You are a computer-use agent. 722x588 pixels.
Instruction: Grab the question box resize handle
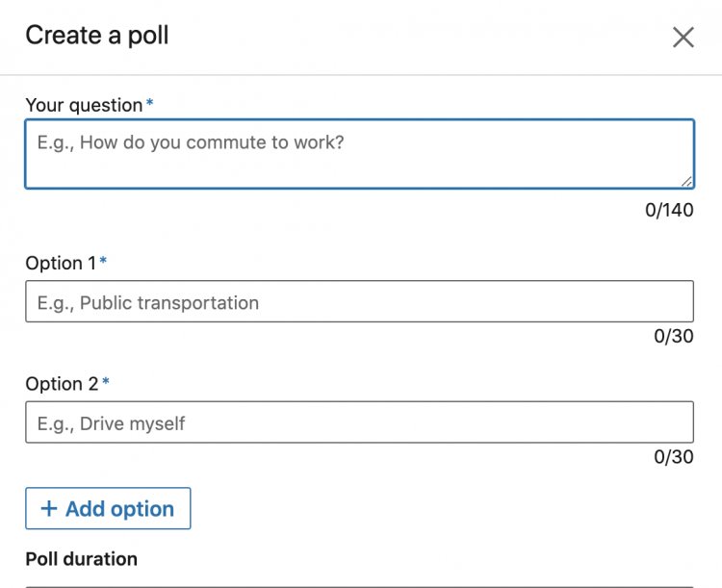point(686,182)
